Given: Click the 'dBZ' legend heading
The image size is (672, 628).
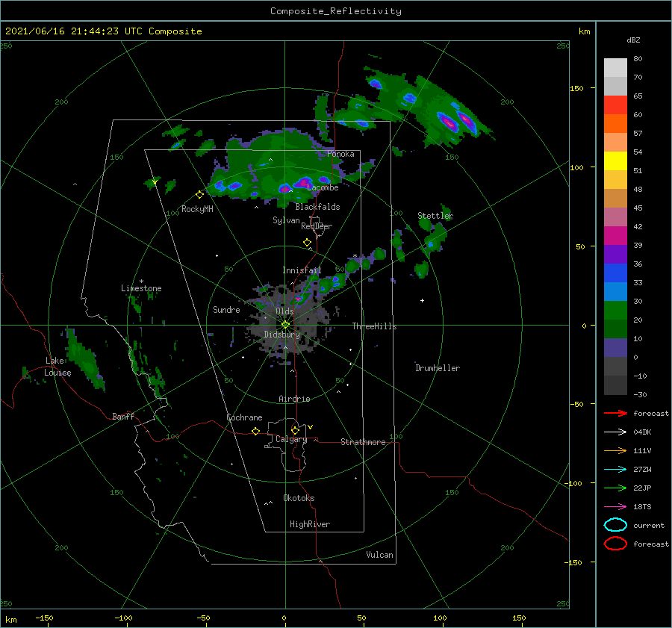Looking at the screenshot, I should [633, 40].
